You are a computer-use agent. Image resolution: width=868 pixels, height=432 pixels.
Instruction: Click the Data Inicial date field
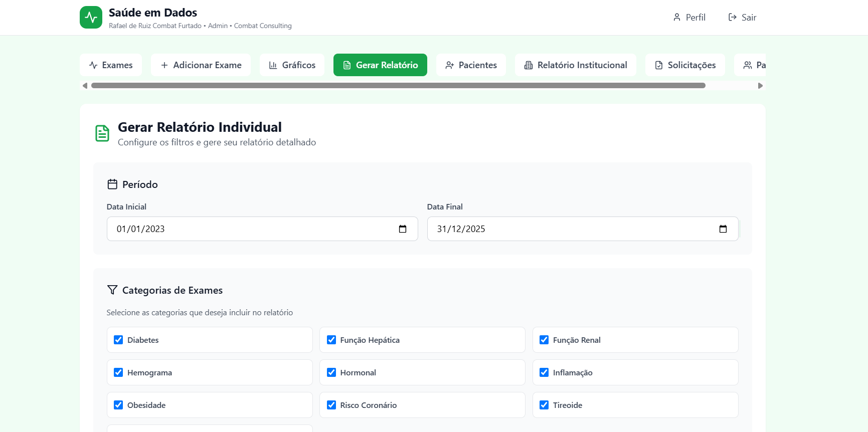(x=251, y=229)
